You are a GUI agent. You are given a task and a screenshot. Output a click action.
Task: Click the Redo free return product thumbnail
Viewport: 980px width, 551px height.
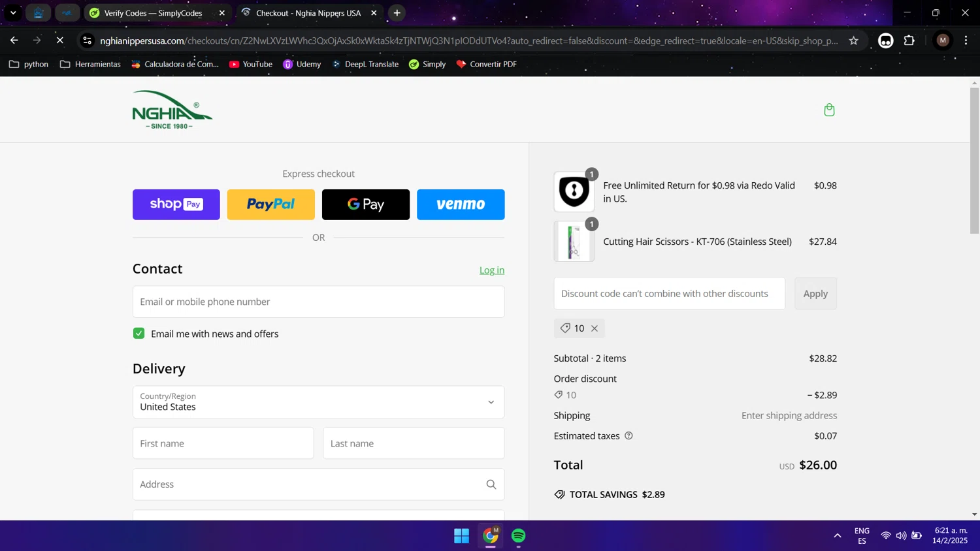coord(574,192)
